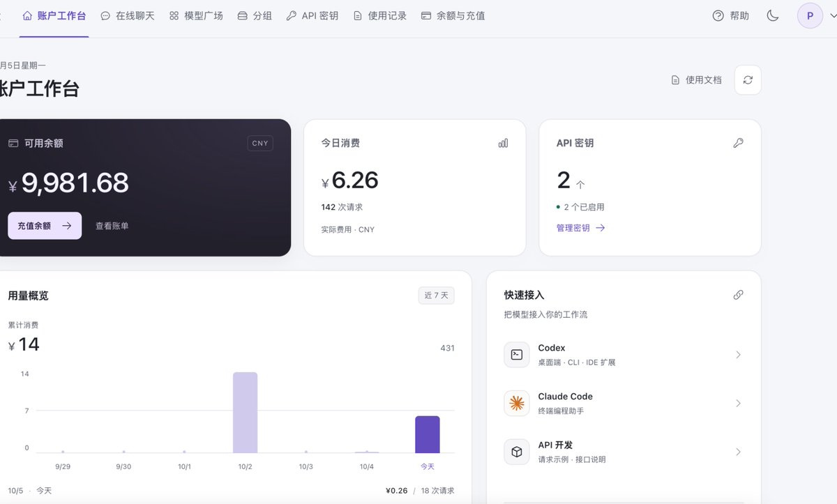Open the API 密钥 navigation tab

coord(312,15)
